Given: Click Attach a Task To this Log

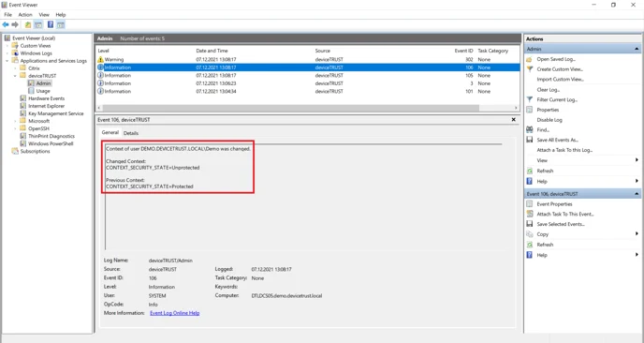Looking at the screenshot, I should [564, 150].
